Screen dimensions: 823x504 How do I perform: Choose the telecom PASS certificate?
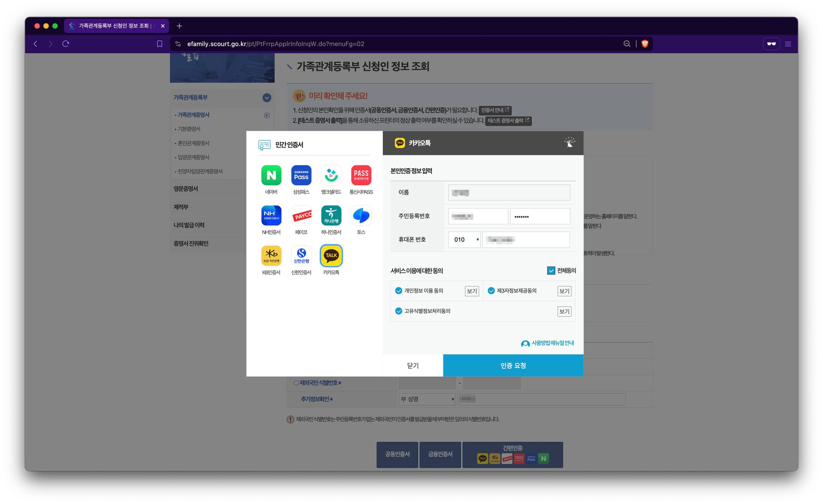[x=361, y=175]
